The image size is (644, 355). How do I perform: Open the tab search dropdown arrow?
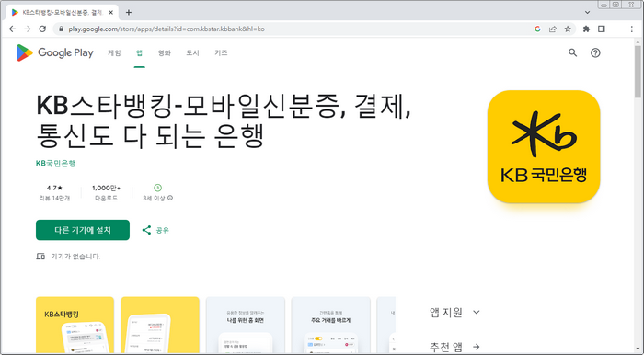pyautogui.click(x=587, y=12)
